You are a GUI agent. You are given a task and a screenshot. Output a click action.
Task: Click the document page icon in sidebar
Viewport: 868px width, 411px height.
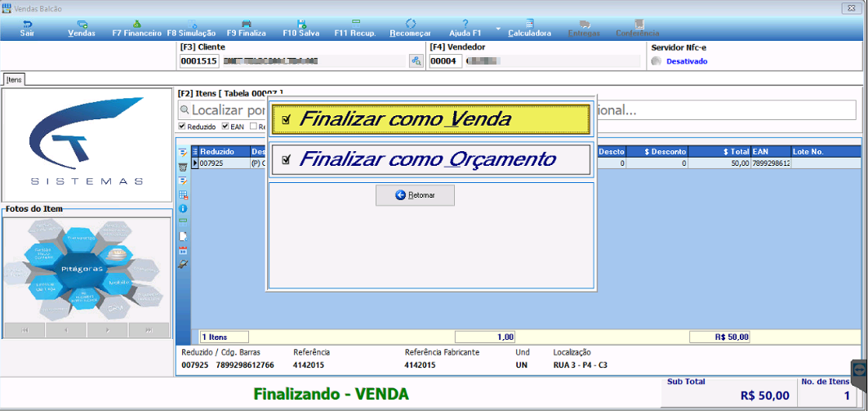(183, 236)
